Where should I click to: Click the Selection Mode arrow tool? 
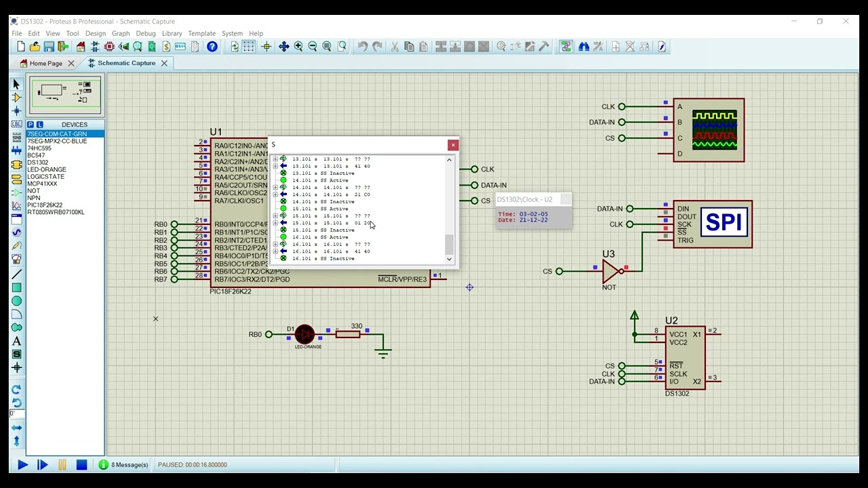tap(16, 84)
